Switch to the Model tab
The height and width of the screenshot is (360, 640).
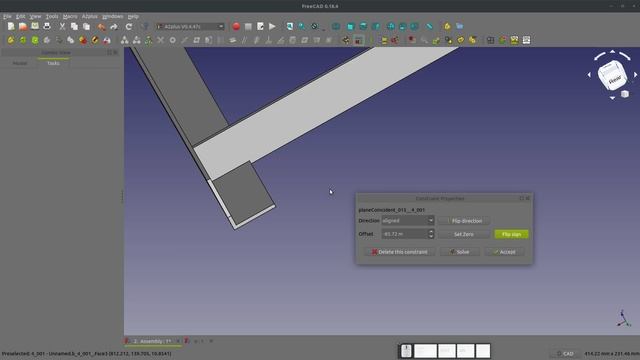[20, 63]
